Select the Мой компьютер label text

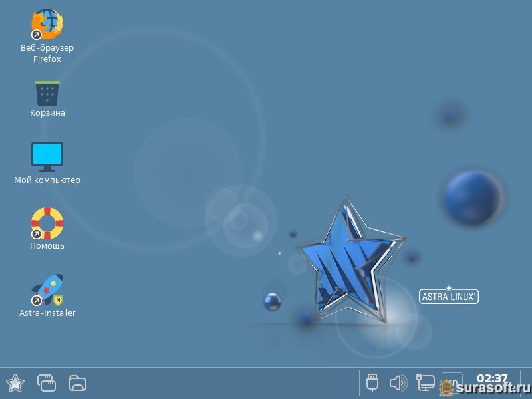47,180
